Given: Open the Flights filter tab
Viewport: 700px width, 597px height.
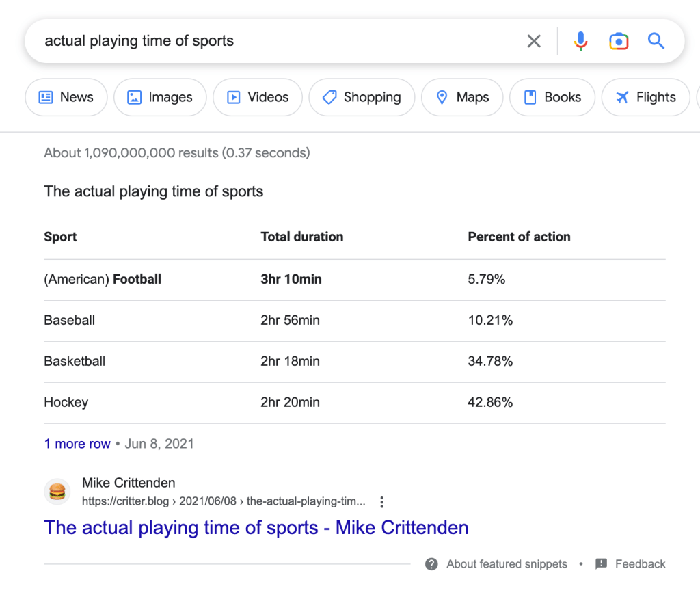Looking at the screenshot, I should pos(645,97).
